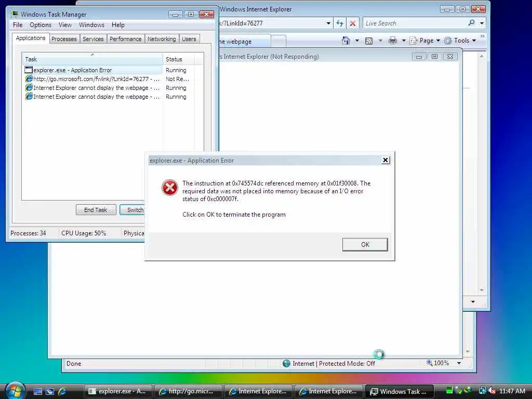Show more toolbar items via double chevron
Image resolution: width=532 pixels, height=399 pixels.
coord(483,36)
